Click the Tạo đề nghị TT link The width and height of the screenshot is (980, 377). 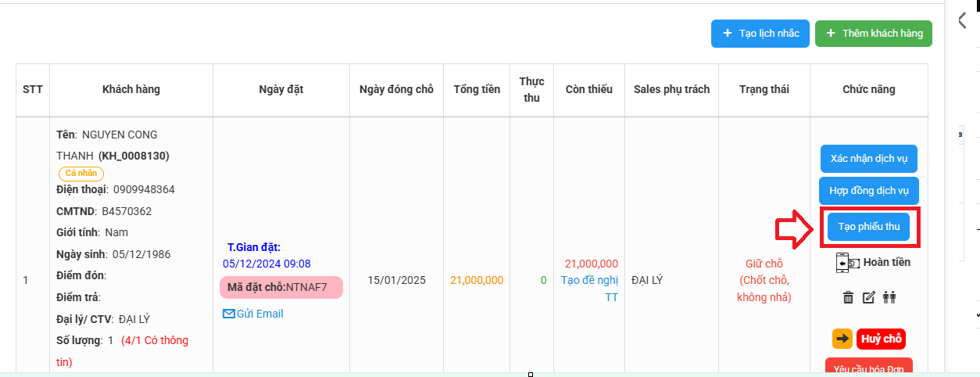click(x=592, y=289)
